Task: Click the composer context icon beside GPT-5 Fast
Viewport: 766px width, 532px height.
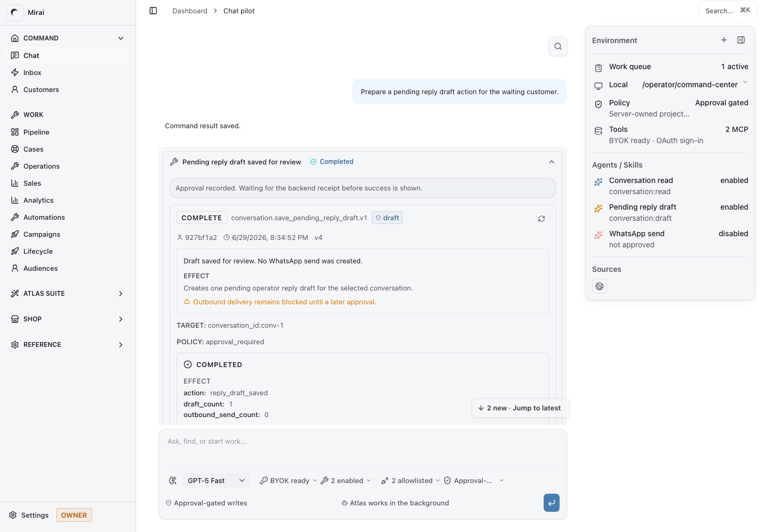Action: 173,480
